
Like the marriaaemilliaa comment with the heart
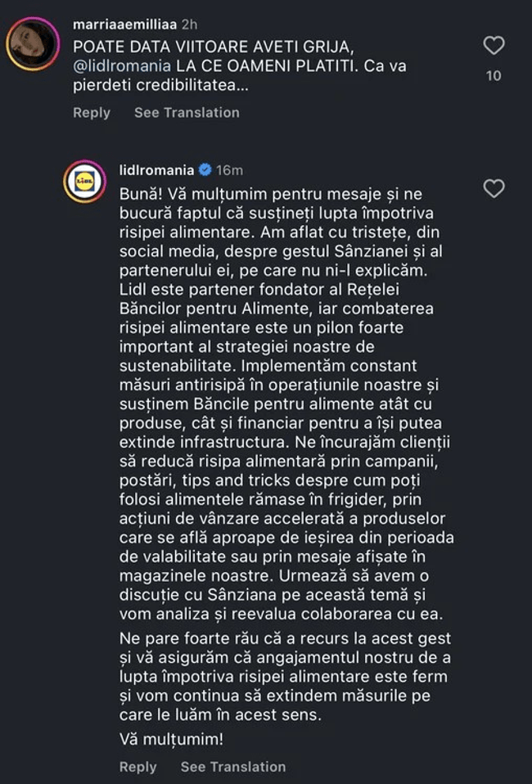click(x=494, y=46)
